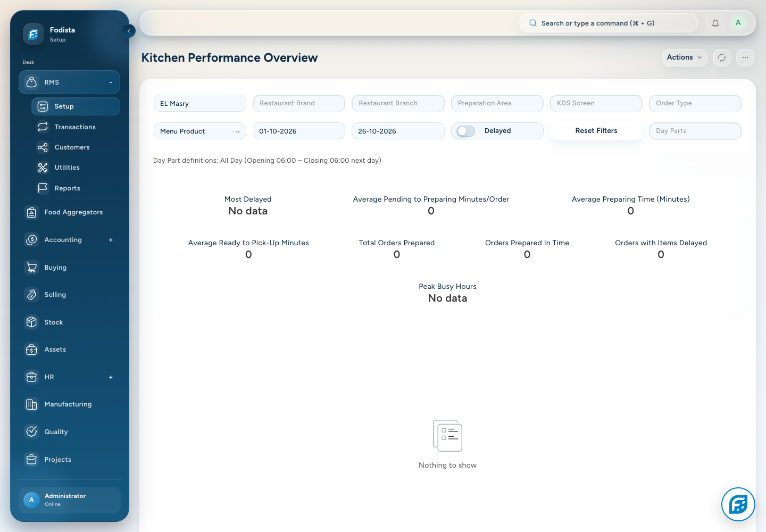Collapse the RMS menu section

click(111, 82)
